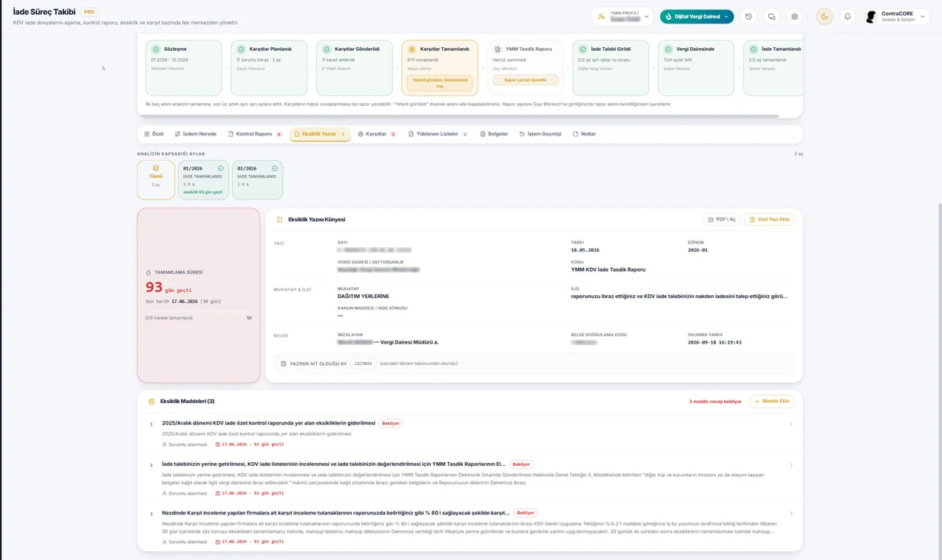The height and width of the screenshot is (560, 942).
Task: Expand the ContraCORE account menu chevron
Action: [x=923, y=16]
